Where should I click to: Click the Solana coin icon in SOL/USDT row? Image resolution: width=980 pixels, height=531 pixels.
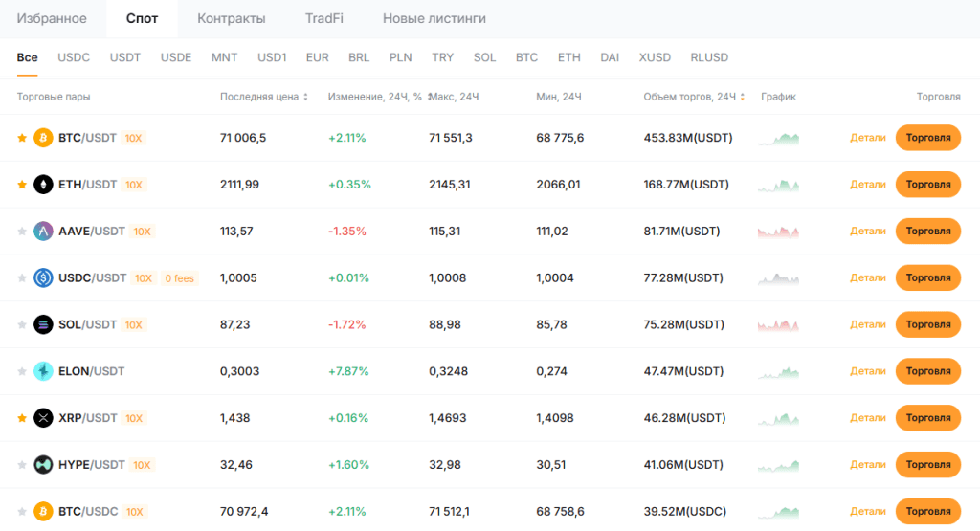pyautogui.click(x=43, y=324)
